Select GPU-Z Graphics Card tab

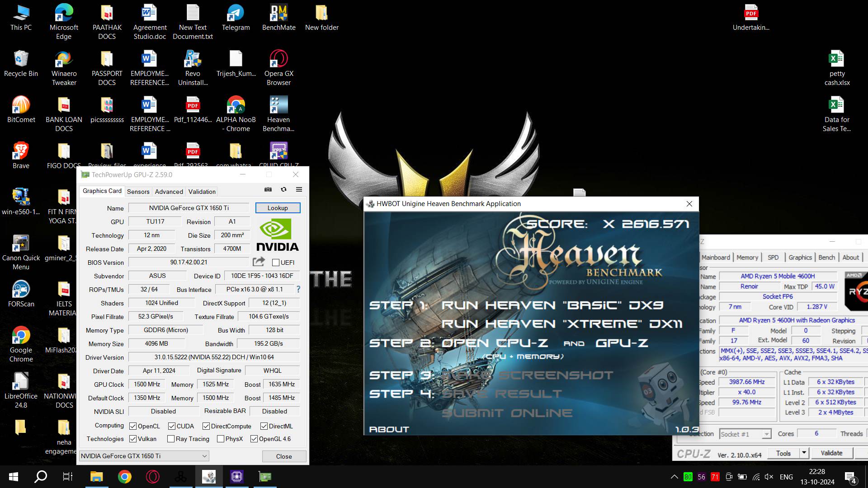[102, 191]
